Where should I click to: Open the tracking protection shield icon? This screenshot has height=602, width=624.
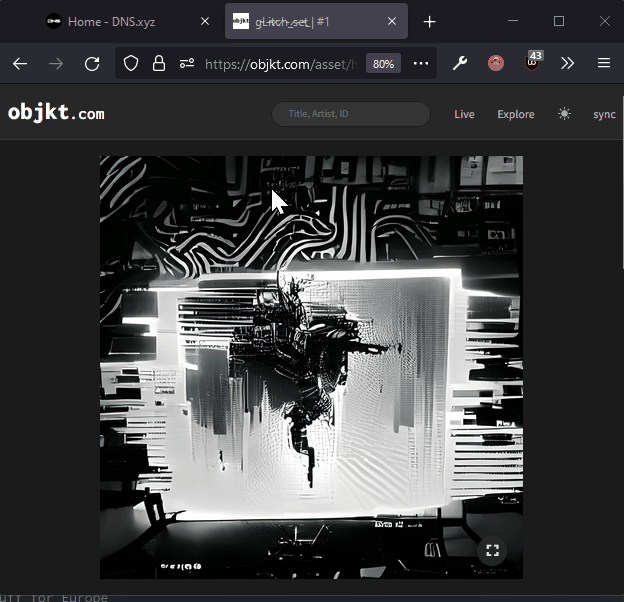[131, 64]
